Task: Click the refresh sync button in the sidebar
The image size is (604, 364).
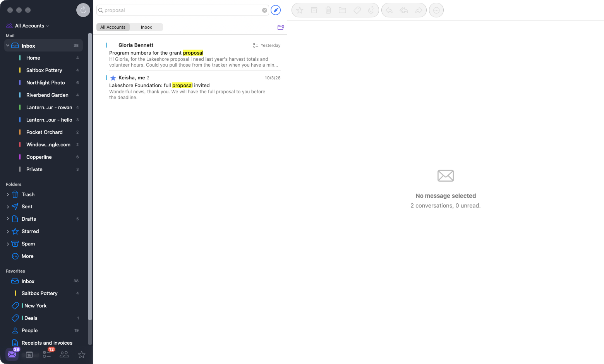Action: point(83,10)
